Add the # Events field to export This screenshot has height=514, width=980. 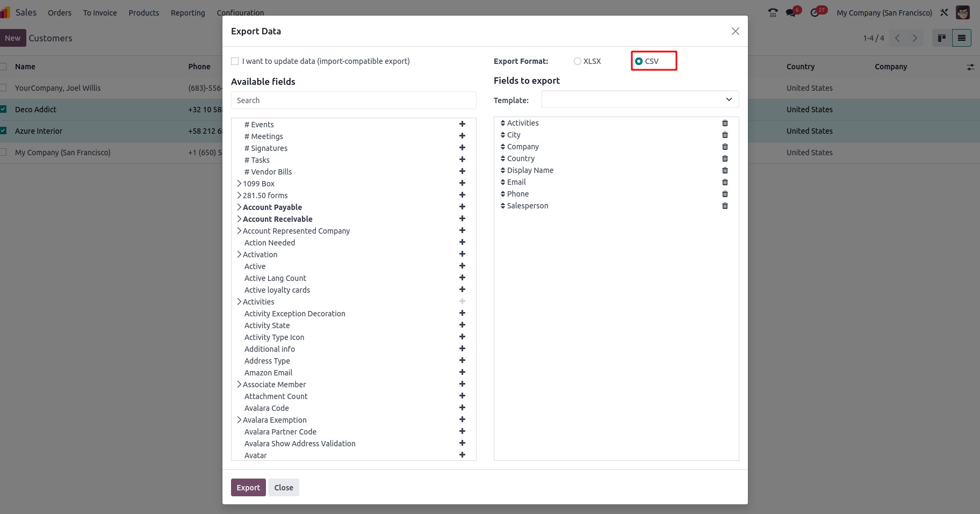point(462,124)
